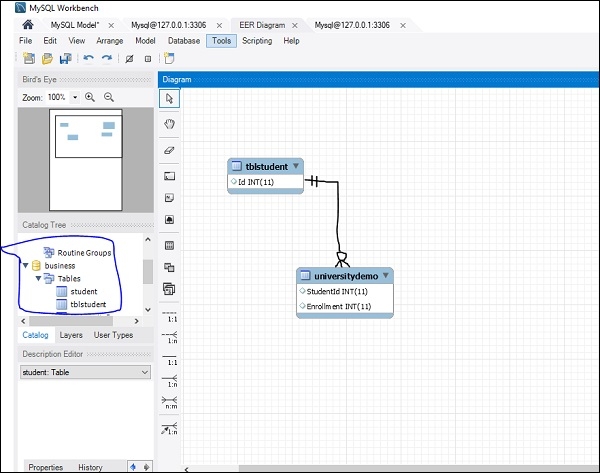This screenshot has width=600, height=473.
Task: Open the Database menu
Action: (x=184, y=41)
